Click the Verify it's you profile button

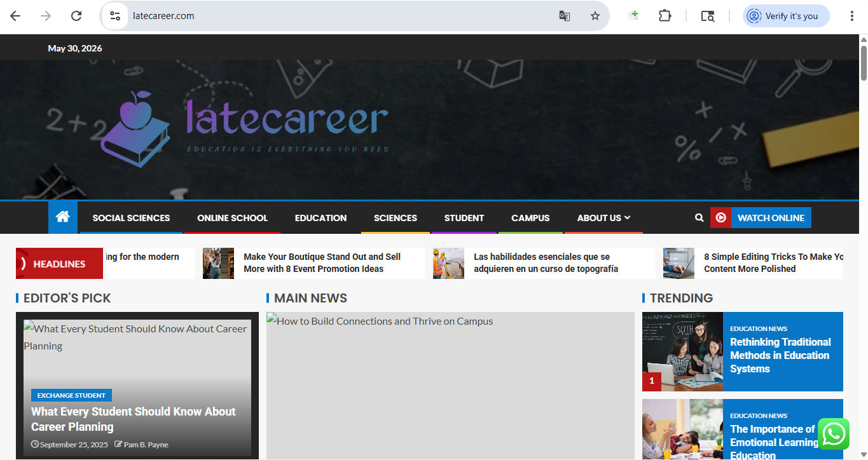(x=786, y=16)
